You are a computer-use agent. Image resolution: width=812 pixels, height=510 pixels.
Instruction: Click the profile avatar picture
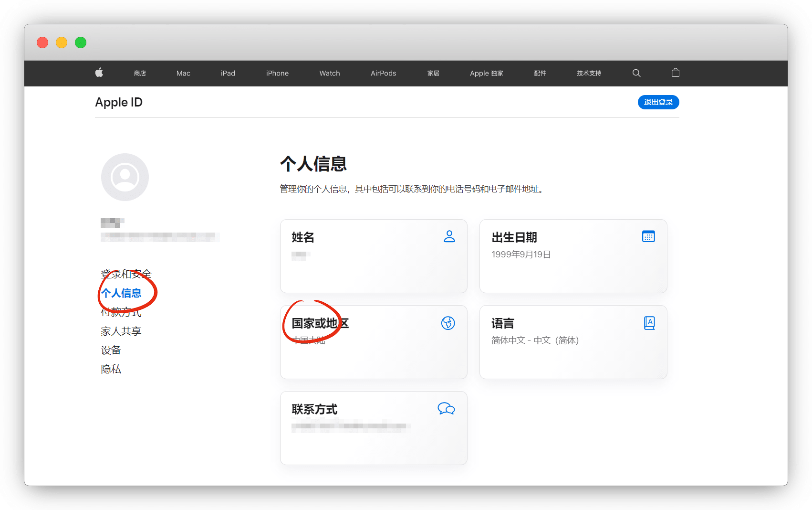125,177
